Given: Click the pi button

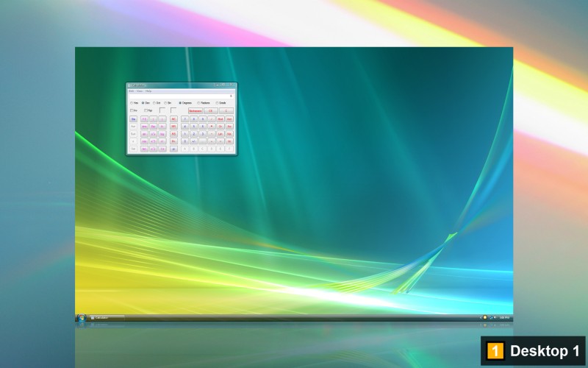Looking at the screenshot, I should click(173, 149).
